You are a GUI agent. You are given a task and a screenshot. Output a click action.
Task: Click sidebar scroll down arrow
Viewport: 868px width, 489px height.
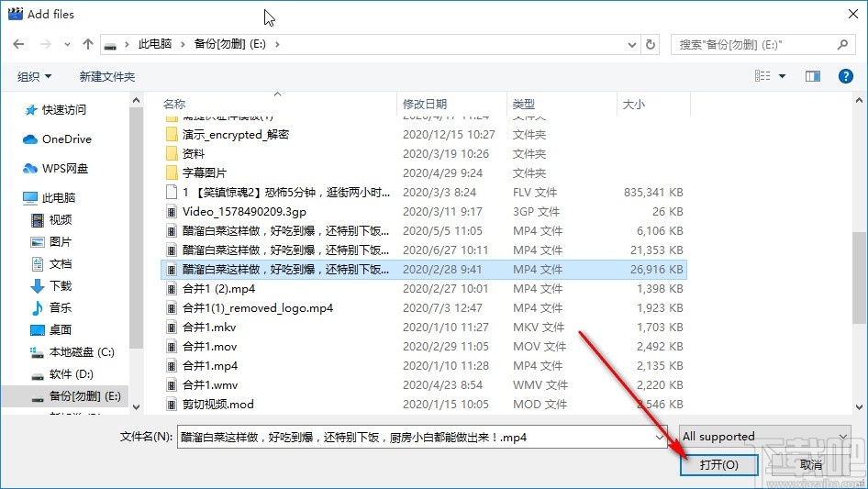[136, 407]
